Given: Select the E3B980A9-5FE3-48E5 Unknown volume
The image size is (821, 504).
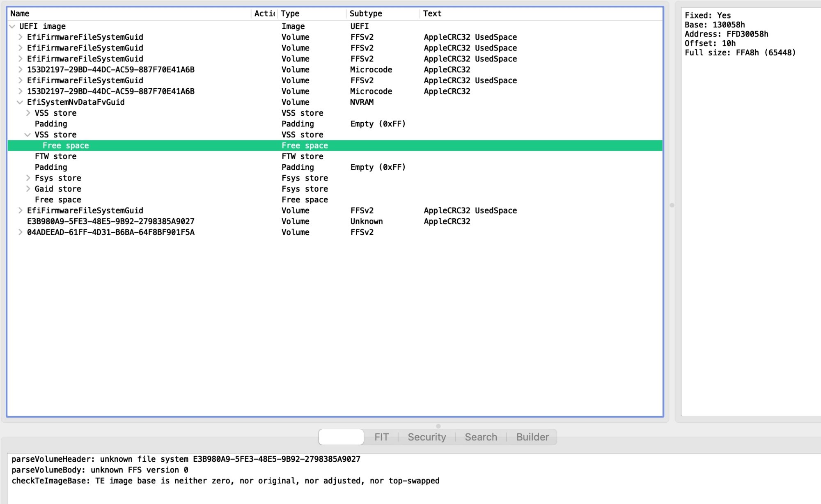Looking at the screenshot, I should tap(110, 222).
